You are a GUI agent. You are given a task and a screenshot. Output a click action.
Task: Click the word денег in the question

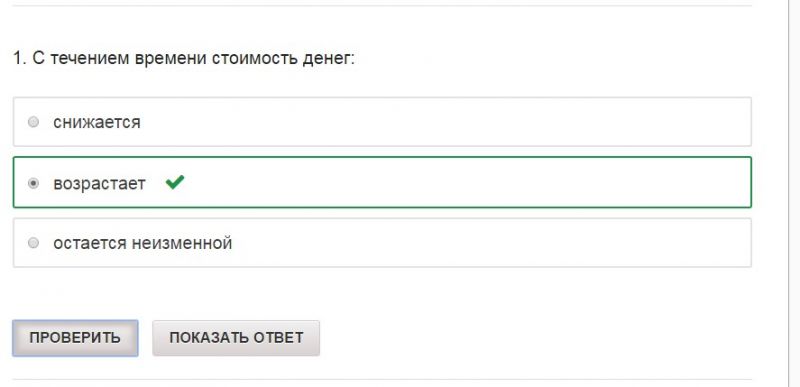tap(329, 59)
